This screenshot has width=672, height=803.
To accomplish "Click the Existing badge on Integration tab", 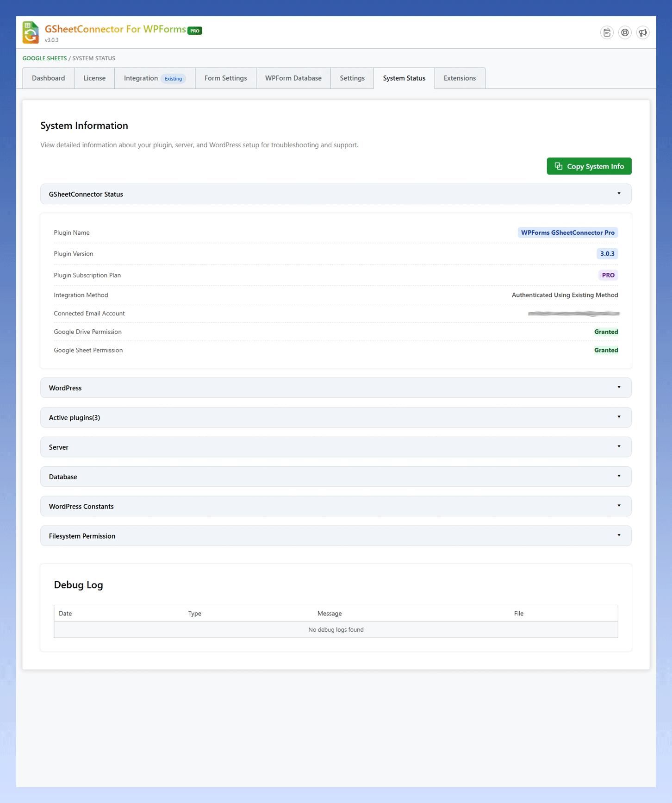I will (174, 79).
